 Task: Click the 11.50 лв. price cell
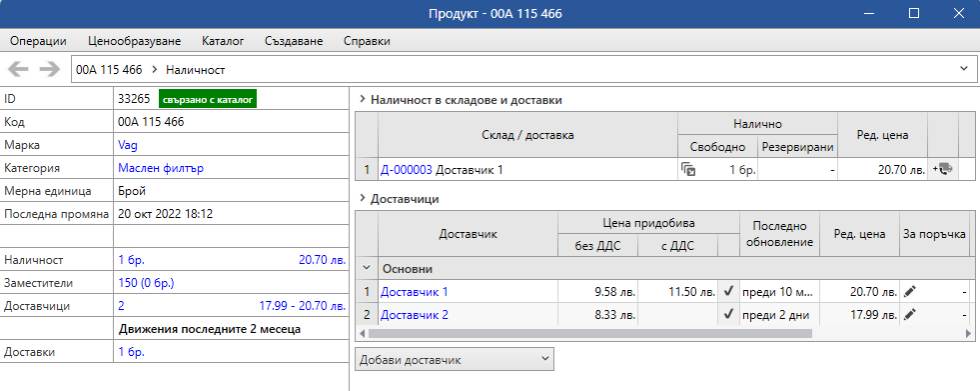point(678,292)
